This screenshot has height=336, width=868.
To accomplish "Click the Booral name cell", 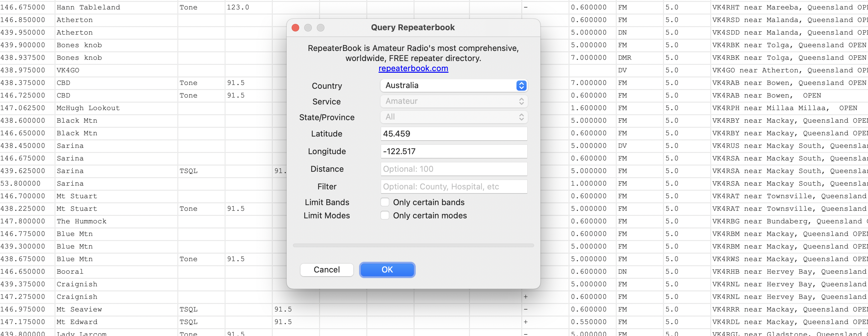I will [116, 272].
